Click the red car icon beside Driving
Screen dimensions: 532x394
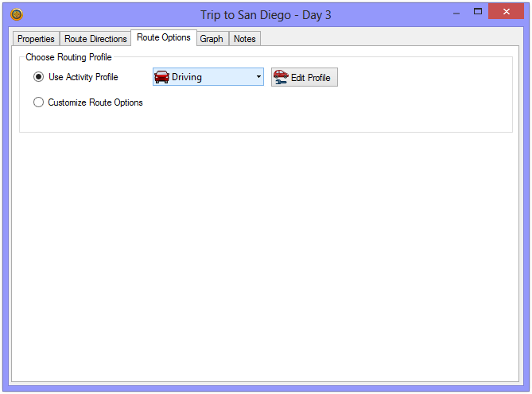pos(161,77)
